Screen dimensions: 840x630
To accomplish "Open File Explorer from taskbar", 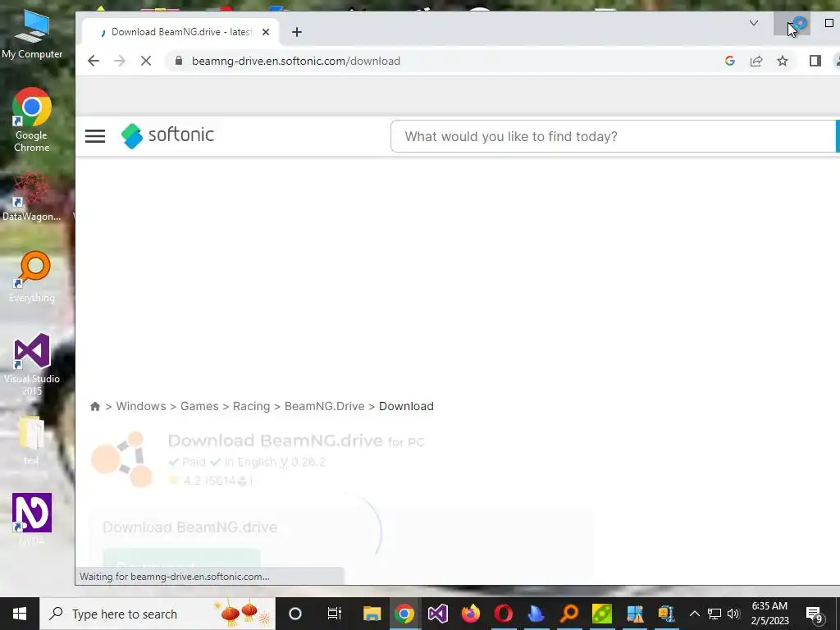I will coord(372,614).
